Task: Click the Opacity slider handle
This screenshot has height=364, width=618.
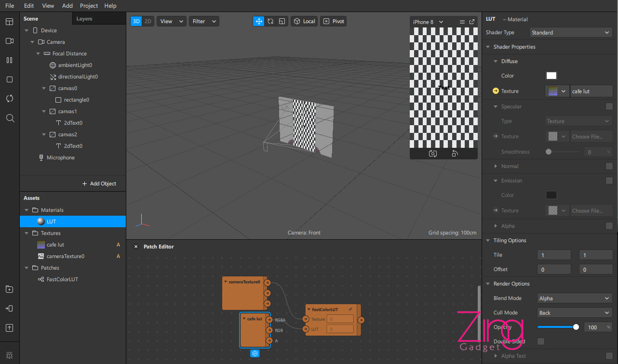Action: coord(576,327)
